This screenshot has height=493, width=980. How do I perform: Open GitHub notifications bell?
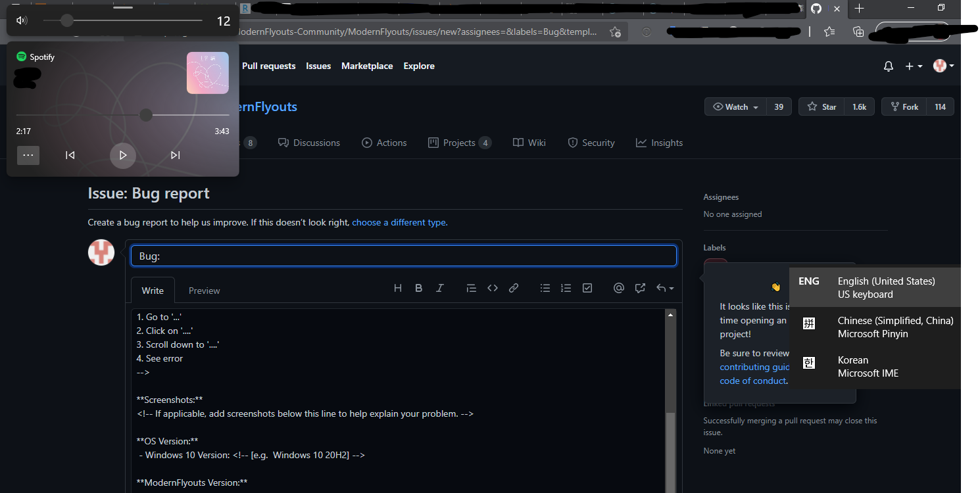tap(888, 66)
